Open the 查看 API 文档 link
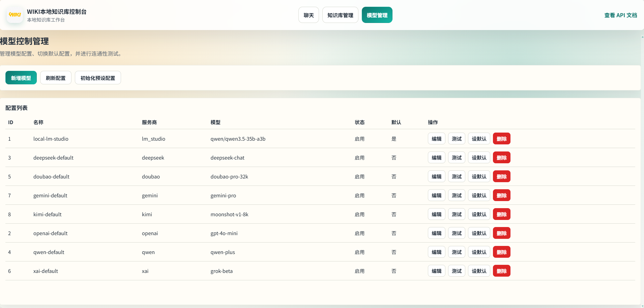644x308 pixels. (620, 15)
